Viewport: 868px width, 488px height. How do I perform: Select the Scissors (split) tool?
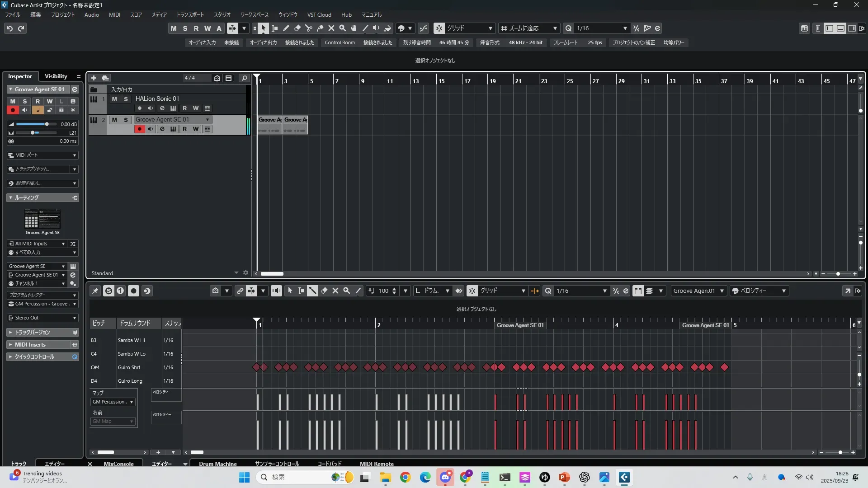[x=309, y=28]
